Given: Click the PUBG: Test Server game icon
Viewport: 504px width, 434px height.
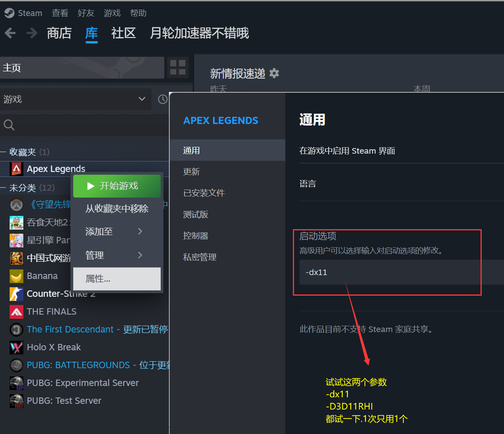Looking at the screenshot, I should (16, 401).
